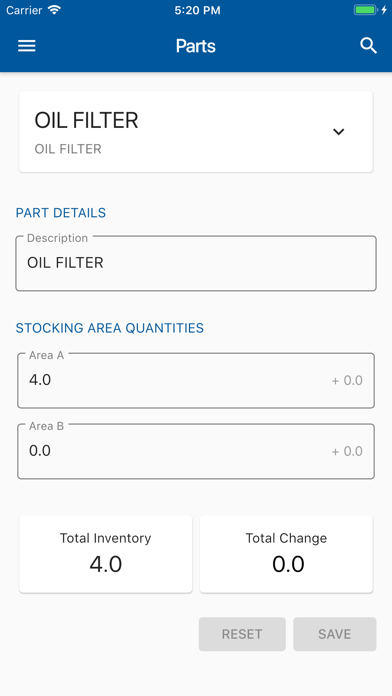Click the Area B +0.0 change indicator
The image size is (392, 696).
pyautogui.click(x=347, y=451)
